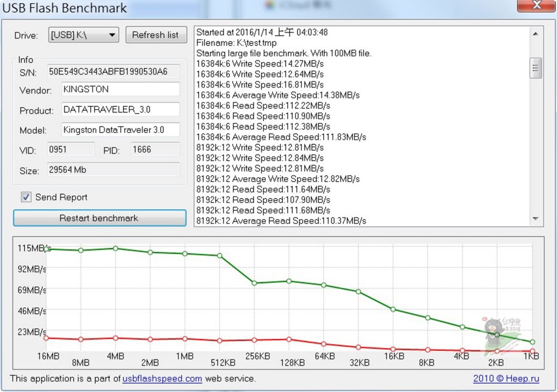Image resolution: width=557 pixels, height=392 pixels.
Task: Click green read-speed point at 16KB
Action: pyautogui.click(x=393, y=309)
